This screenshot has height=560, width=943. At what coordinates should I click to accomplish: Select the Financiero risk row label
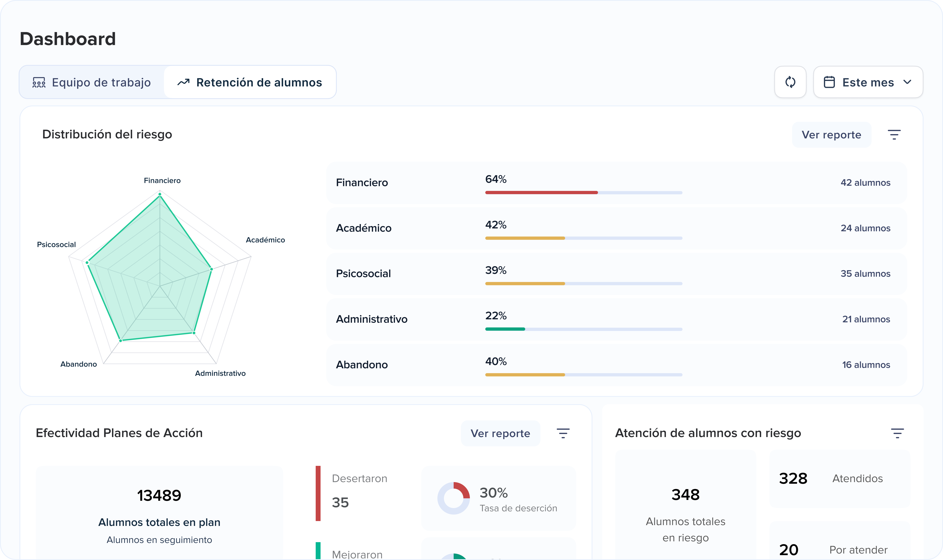(x=362, y=183)
